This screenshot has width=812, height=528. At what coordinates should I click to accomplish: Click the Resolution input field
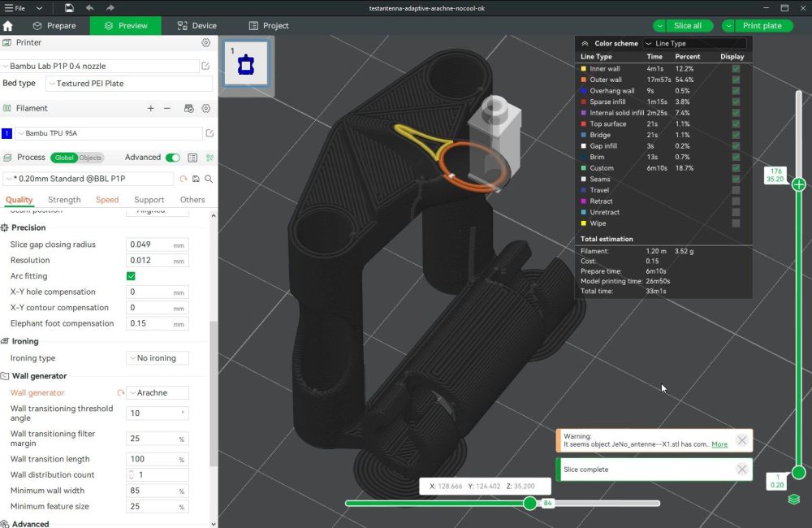[158, 261]
